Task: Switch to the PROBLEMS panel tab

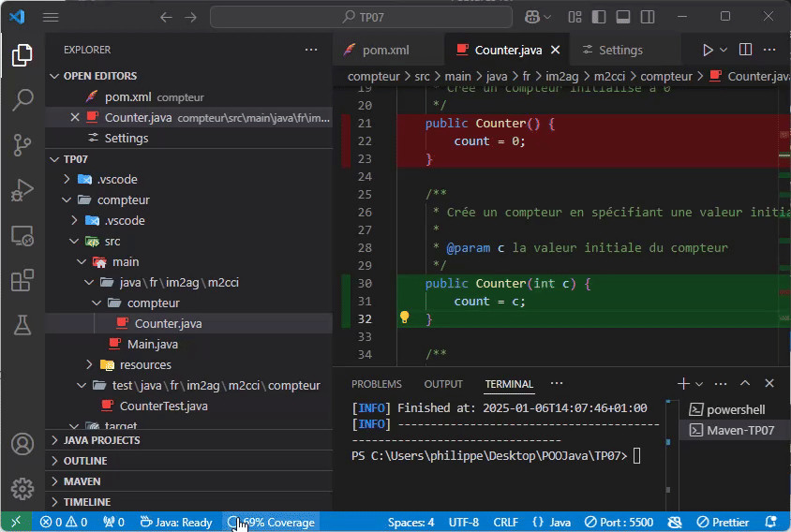Action: 376,384
